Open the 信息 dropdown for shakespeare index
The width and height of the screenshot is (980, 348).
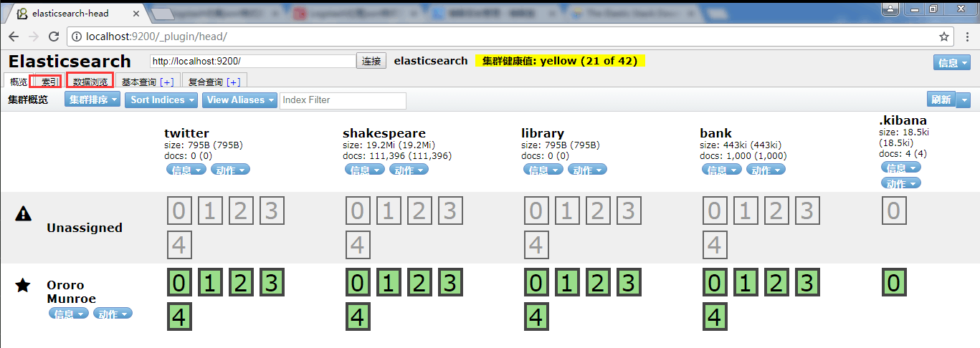pyautogui.click(x=365, y=170)
